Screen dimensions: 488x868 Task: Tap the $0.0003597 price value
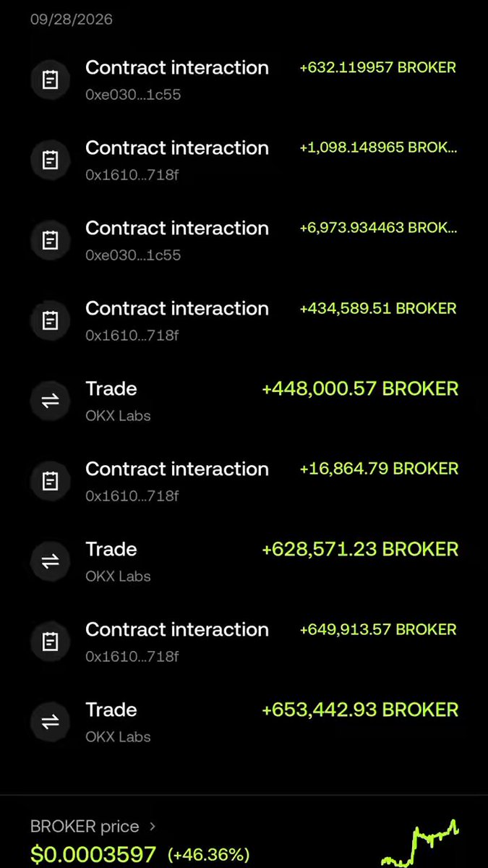click(93, 854)
